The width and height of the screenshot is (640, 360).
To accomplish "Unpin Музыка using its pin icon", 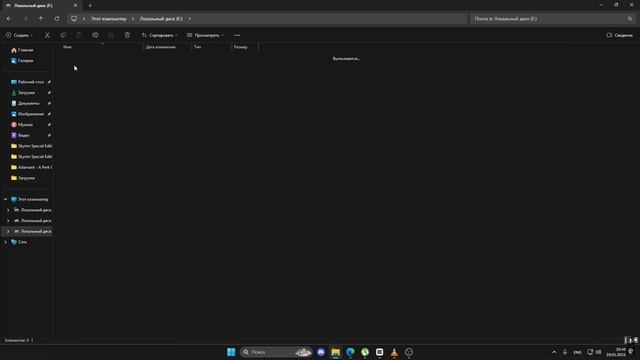I will click(49, 124).
